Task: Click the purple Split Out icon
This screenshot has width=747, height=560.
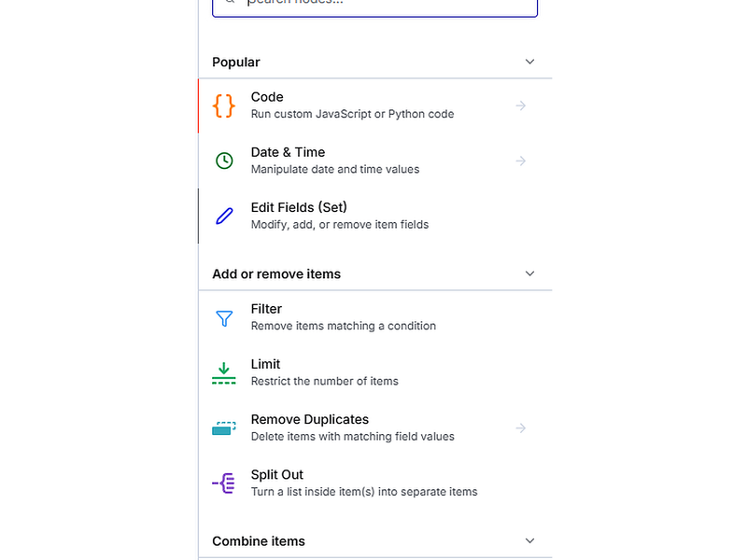Action: tap(224, 483)
